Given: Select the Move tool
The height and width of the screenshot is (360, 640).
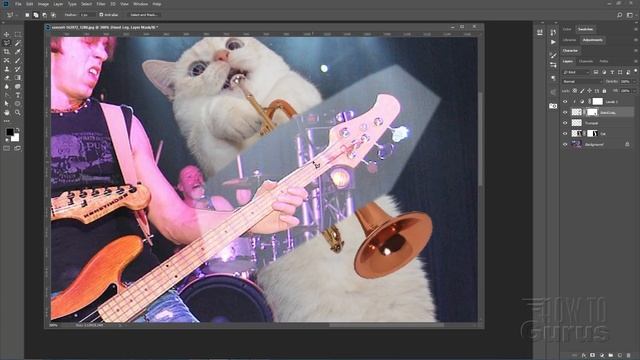Looking at the screenshot, I should point(7,35).
